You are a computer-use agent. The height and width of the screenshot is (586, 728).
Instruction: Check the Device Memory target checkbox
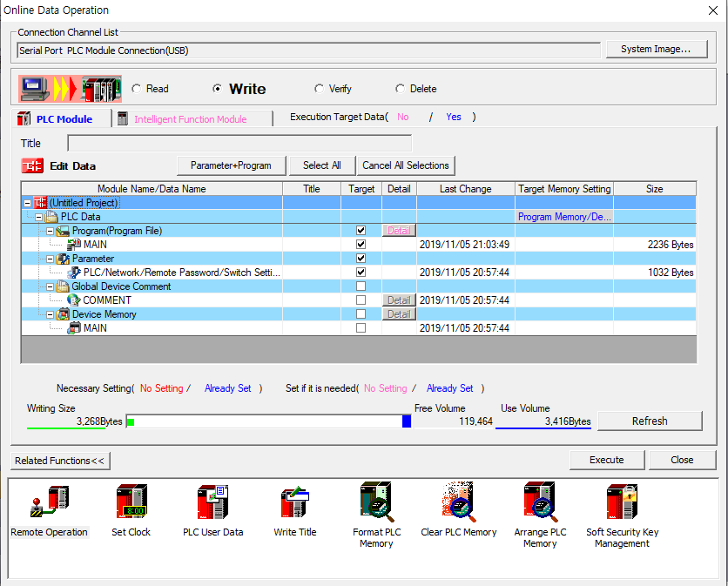click(361, 313)
